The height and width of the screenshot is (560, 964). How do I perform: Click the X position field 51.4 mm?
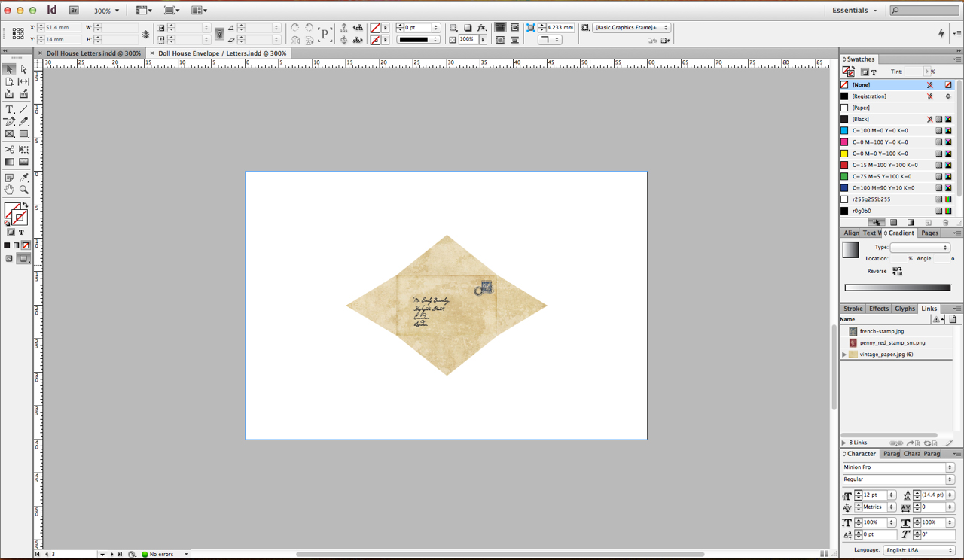(63, 28)
